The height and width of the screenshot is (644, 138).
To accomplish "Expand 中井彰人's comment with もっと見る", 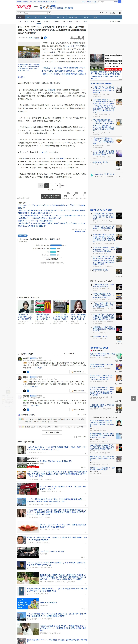I will tap(39, 368).
